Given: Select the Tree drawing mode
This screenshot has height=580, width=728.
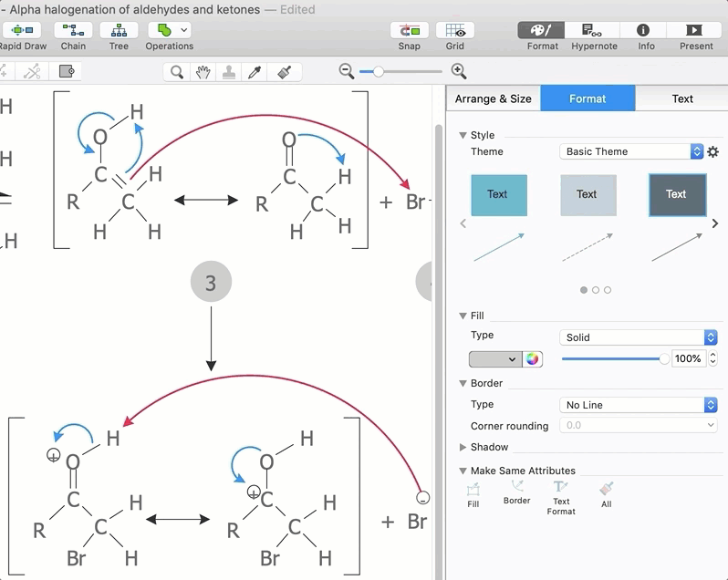Looking at the screenshot, I should pyautogui.click(x=119, y=31).
